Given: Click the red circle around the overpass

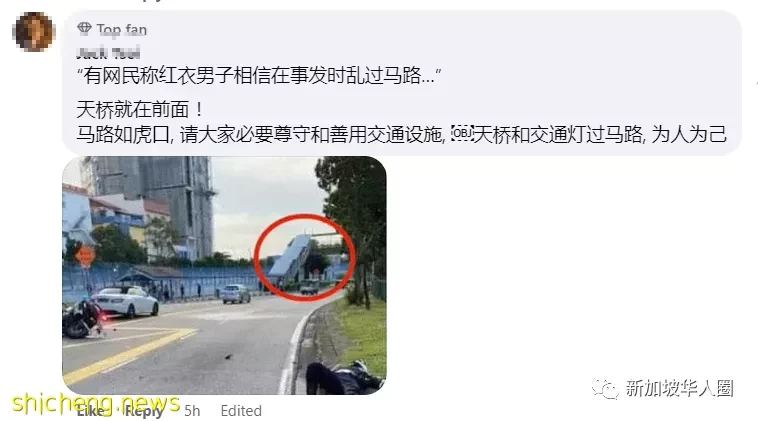Looking at the screenshot, I should (305, 258).
